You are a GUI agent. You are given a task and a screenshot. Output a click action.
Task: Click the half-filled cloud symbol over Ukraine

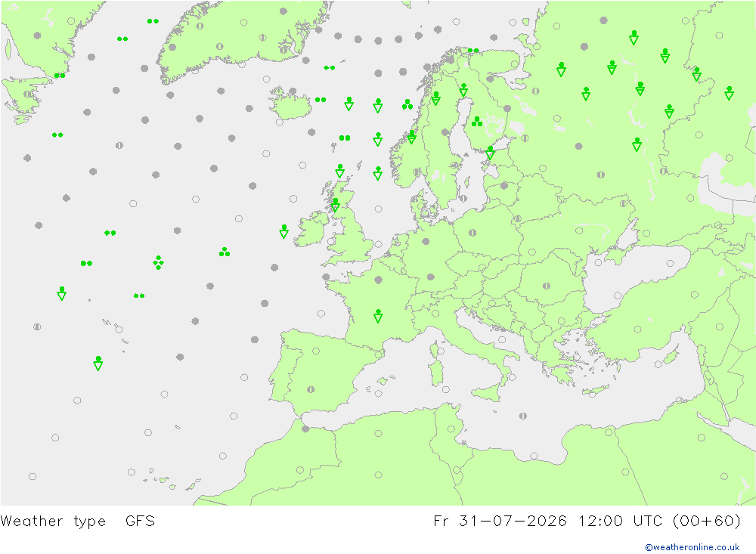click(x=623, y=204)
